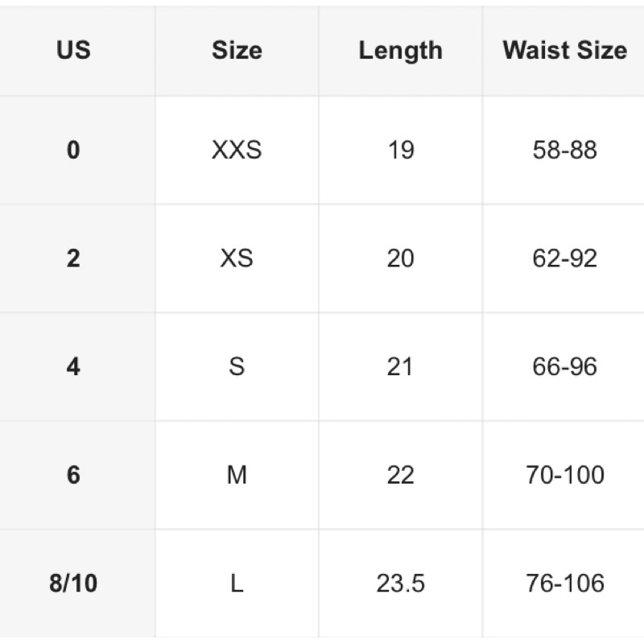This screenshot has width=644, height=644.
Task: Click length value 21
Action: tap(400, 367)
